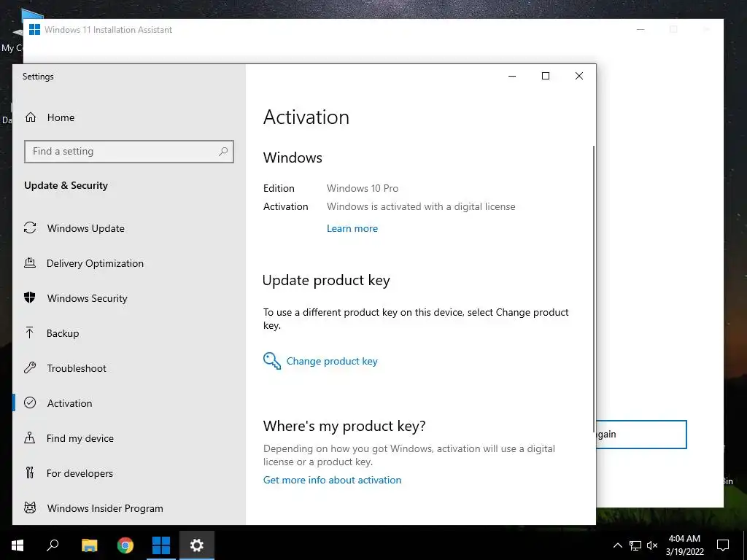
Task: Click the Windows 11 Installation Assistant title bar logo
Action: 34,29
